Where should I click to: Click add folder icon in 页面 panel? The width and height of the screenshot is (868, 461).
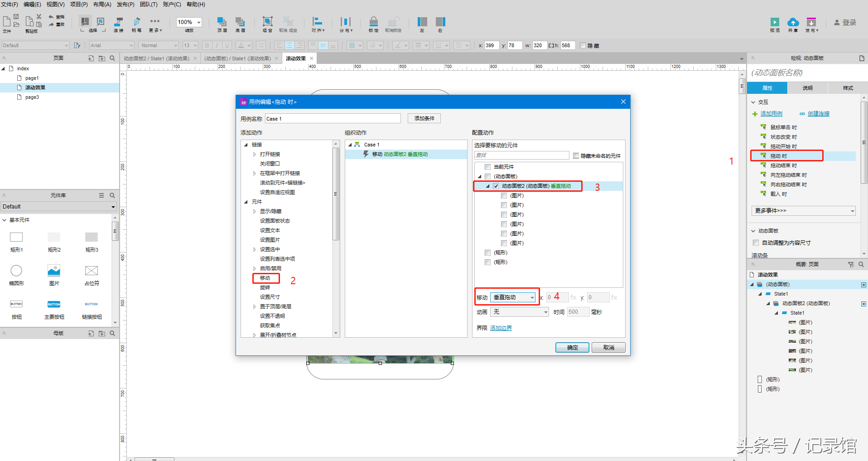pyautogui.click(x=102, y=58)
